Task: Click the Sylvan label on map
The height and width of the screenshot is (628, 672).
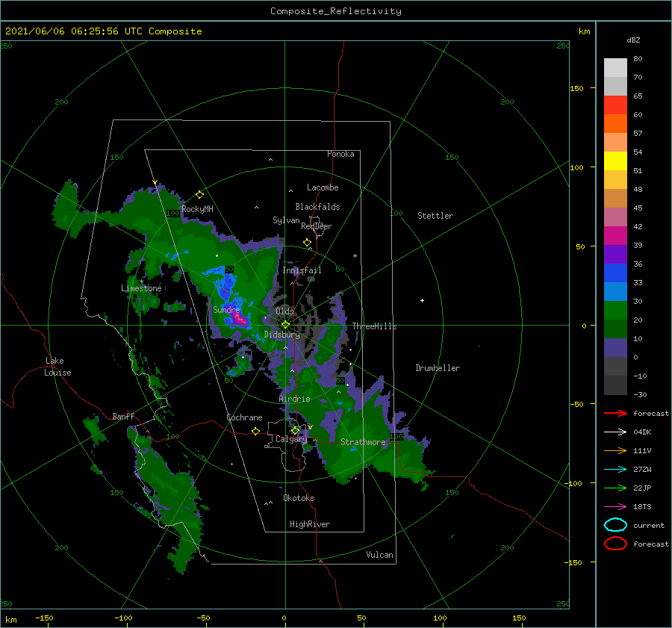Action: [286, 220]
